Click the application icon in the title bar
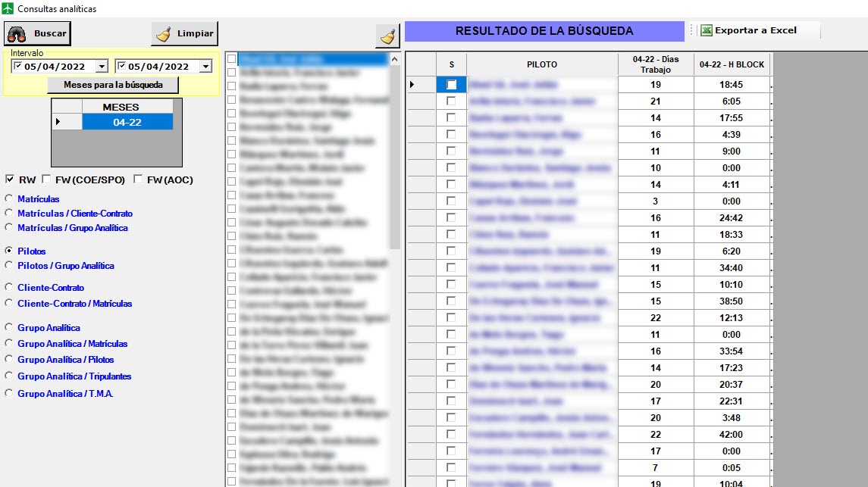This screenshot has height=487, width=868. click(x=8, y=8)
